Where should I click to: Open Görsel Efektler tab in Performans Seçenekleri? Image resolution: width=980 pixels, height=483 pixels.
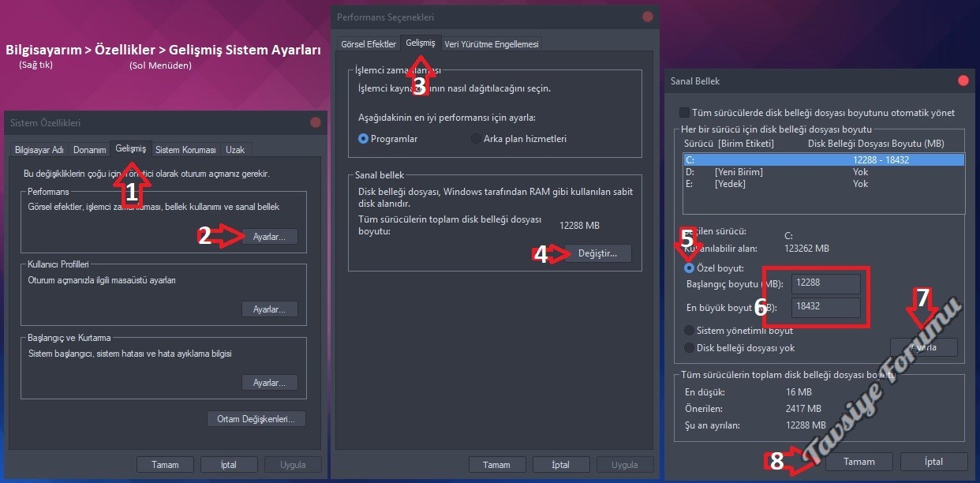(x=368, y=44)
